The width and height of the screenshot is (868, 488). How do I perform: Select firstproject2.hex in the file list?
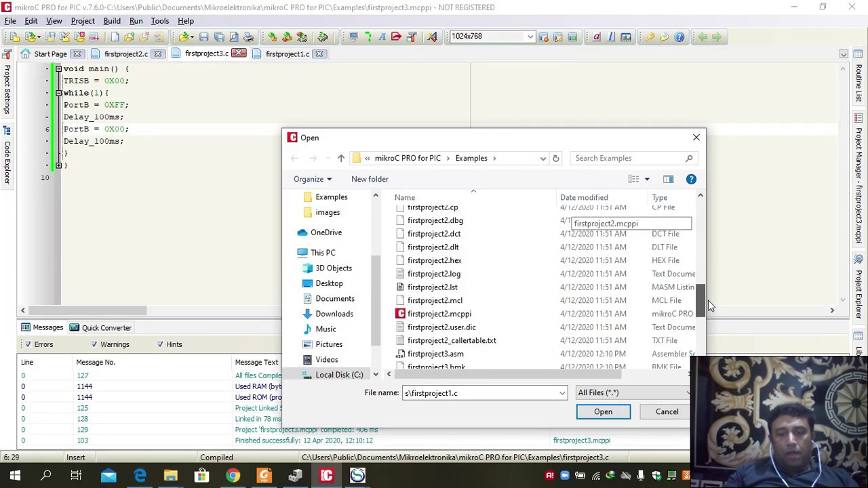tap(435, 260)
